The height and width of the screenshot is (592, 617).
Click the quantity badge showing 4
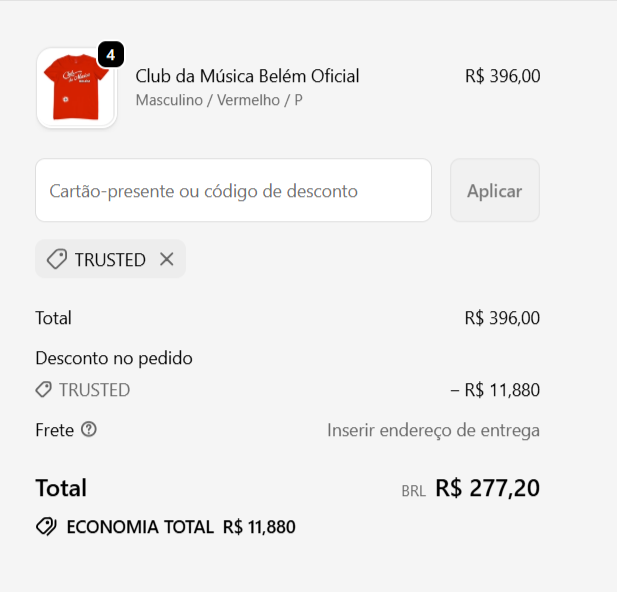point(110,55)
